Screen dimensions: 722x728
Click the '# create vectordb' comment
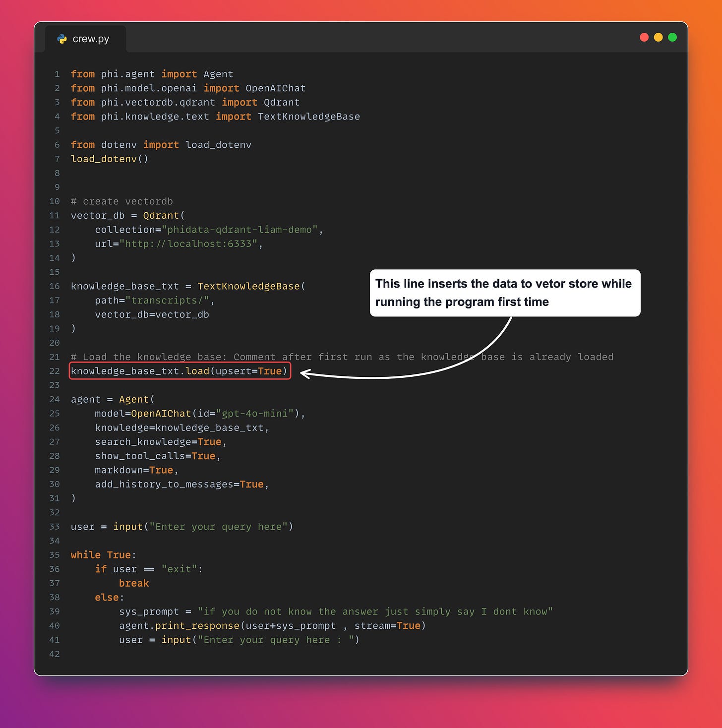[x=122, y=201]
